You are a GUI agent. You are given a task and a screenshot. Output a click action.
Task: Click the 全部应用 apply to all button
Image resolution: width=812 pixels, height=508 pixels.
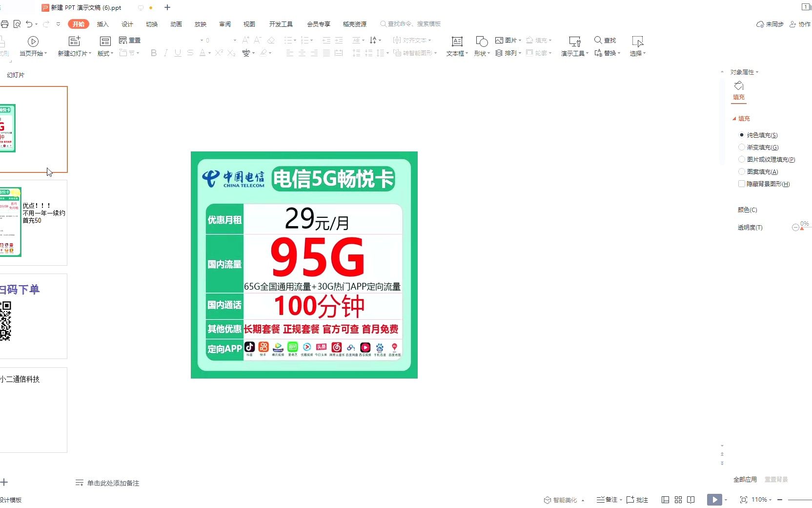(745, 479)
